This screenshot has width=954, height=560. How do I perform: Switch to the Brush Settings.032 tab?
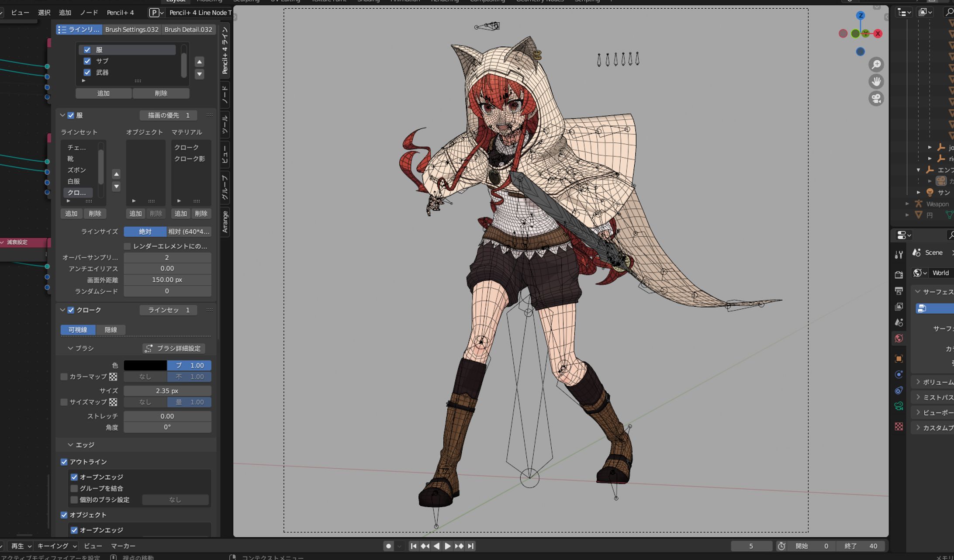(132, 29)
